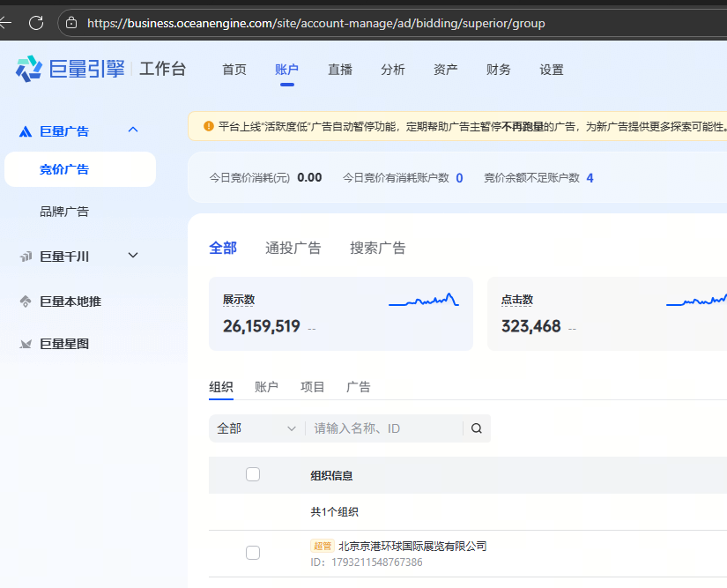
Task: Collapse the 巨量广告 sidebar section
Action: 133,130
